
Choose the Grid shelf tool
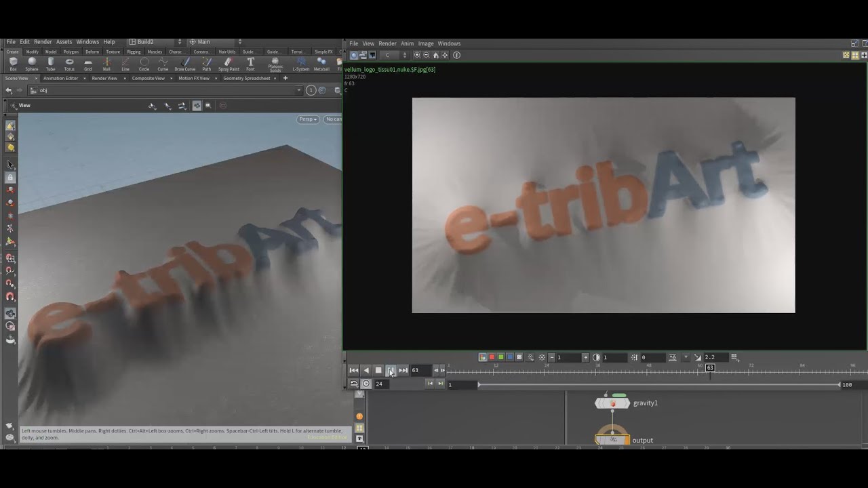click(x=88, y=64)
